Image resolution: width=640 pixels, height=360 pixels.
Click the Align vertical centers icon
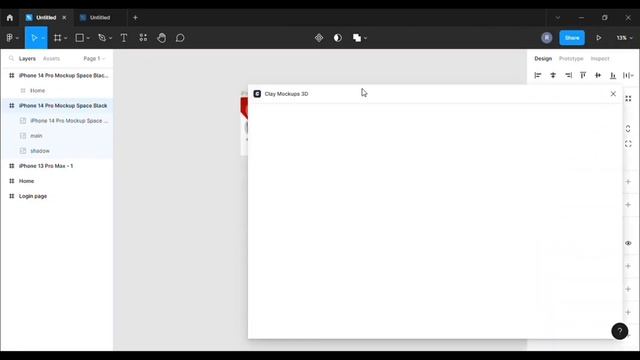click(x=598, y=75)
